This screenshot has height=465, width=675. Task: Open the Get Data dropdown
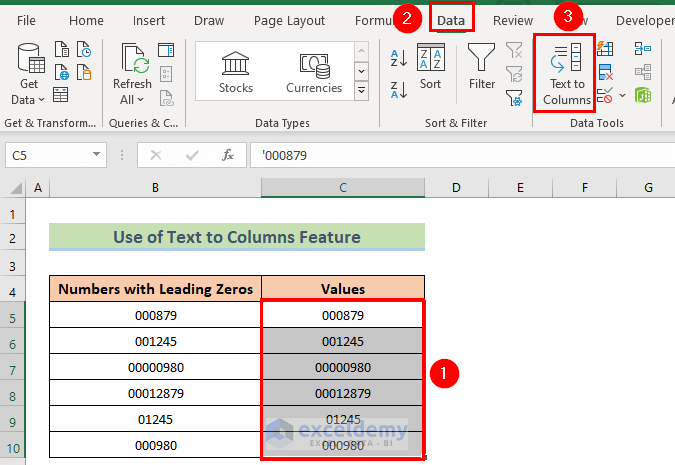click(x=29, y=74)
